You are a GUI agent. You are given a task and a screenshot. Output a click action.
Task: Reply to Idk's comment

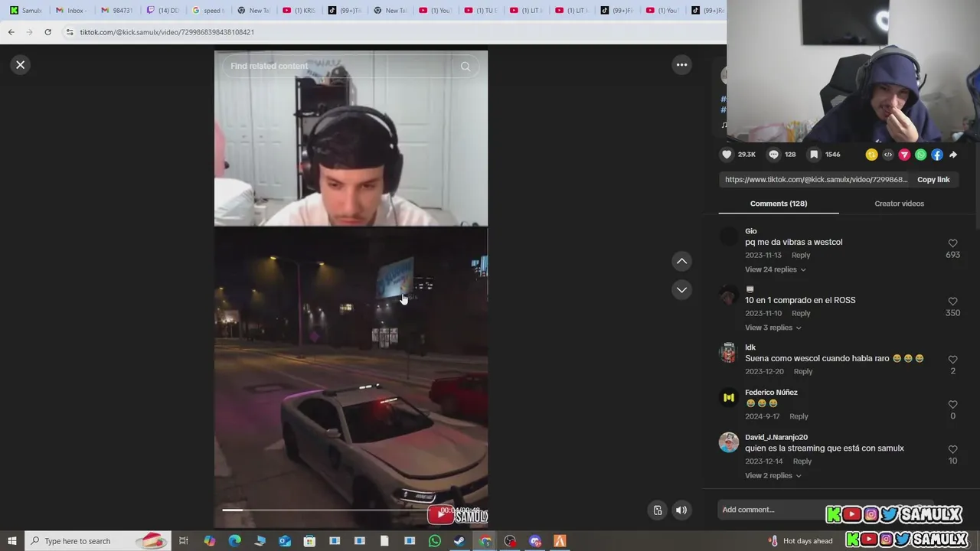802,371
